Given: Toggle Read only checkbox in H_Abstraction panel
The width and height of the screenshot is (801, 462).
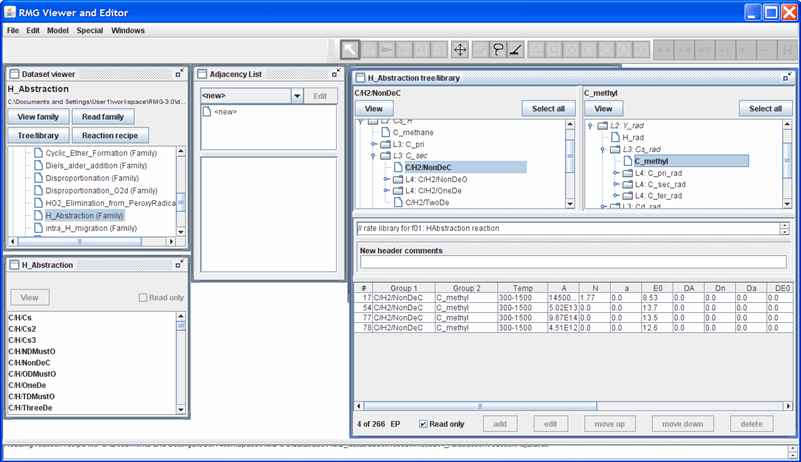Looking at the screenshot, I should 143,297.
